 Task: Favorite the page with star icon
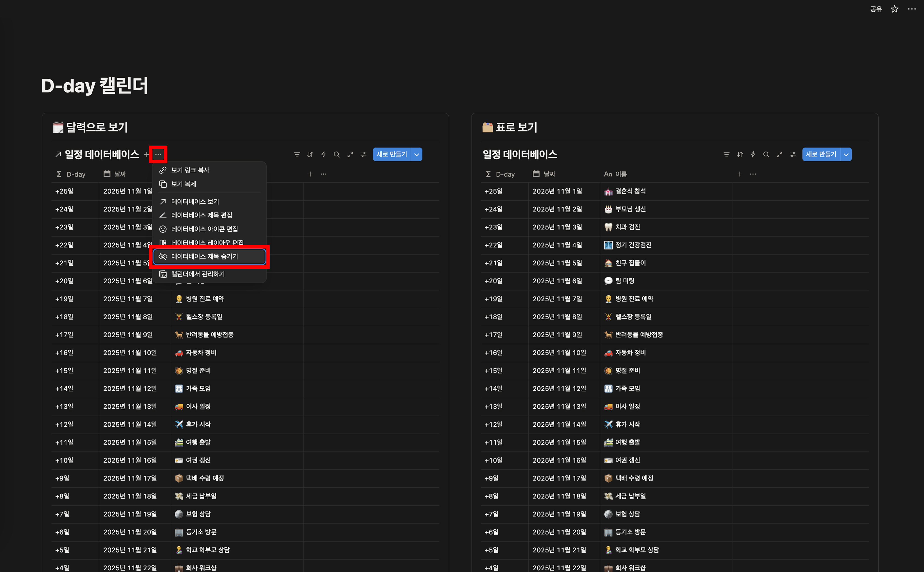(x=894, y=9)
